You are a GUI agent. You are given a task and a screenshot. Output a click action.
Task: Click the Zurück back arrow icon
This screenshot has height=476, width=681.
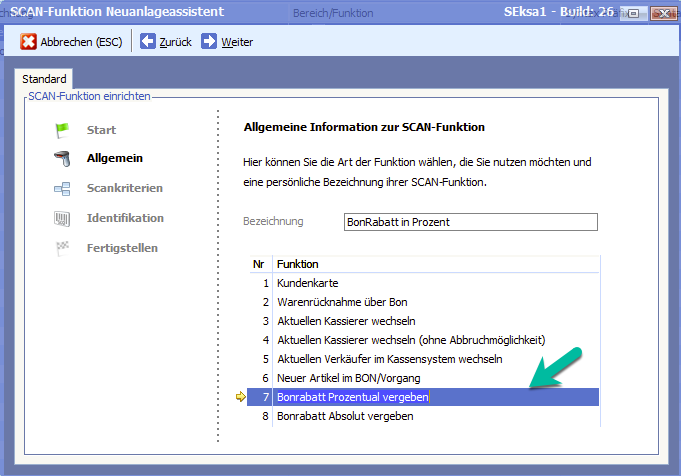point(148,42)
